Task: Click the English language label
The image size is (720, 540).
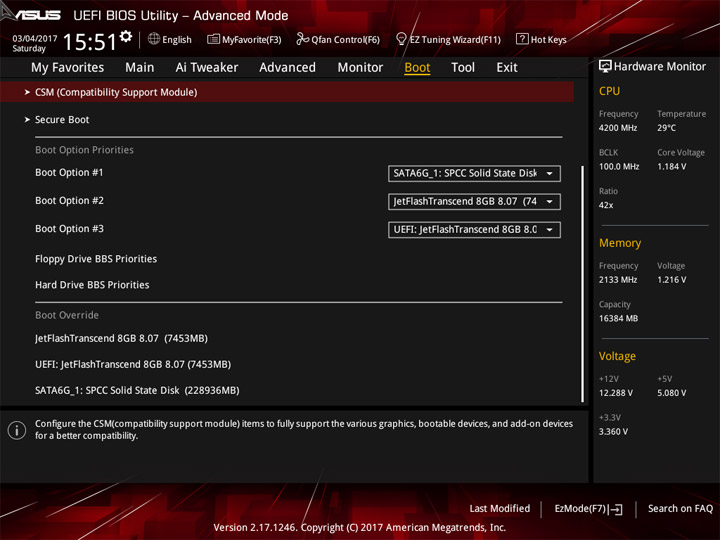Action: (x=177, y=40)
